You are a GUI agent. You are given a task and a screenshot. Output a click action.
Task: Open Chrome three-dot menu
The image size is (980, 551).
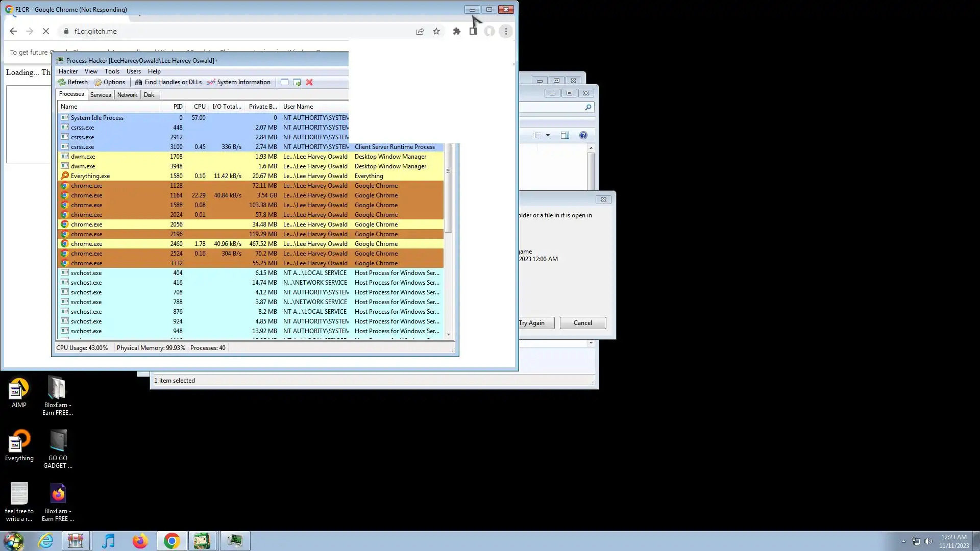(x=506, y=31)
